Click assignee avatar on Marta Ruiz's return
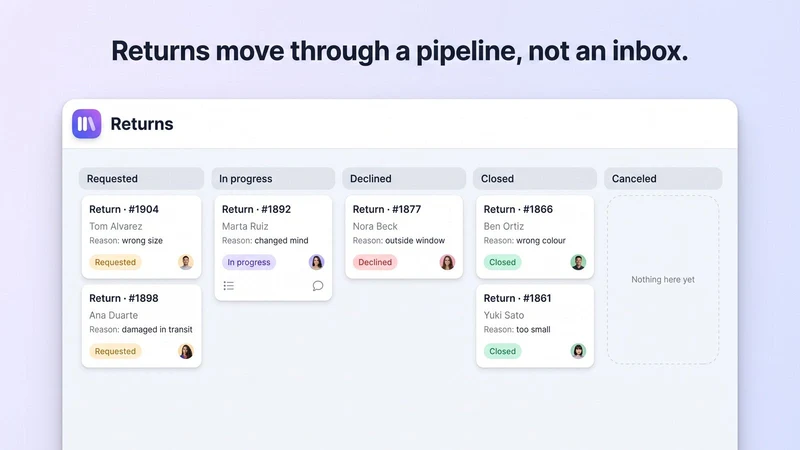The height and width of the screenshot is (450, 800). tap(316, 262)
